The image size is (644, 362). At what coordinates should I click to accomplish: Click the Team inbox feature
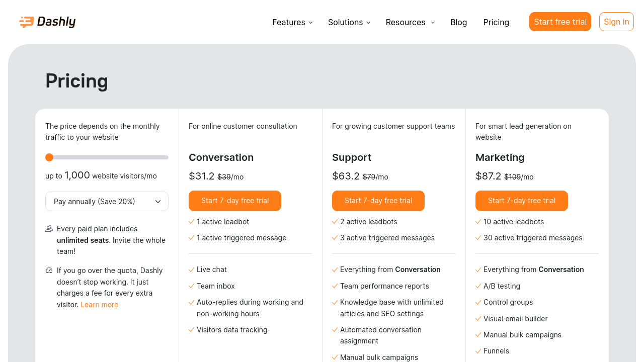pyautogui.click(x=216, y=286)
